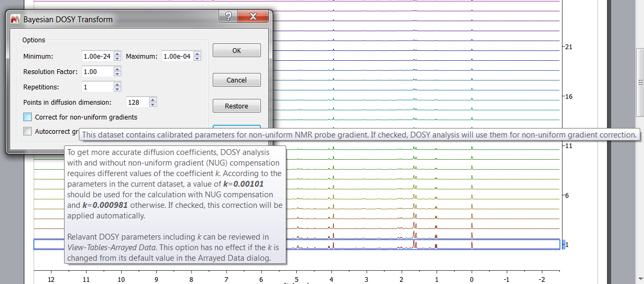Image resolution: width=644 pixels, height=284 pixels.
Task: Restore default DOSY options
Action: click(x=237, y=106)
